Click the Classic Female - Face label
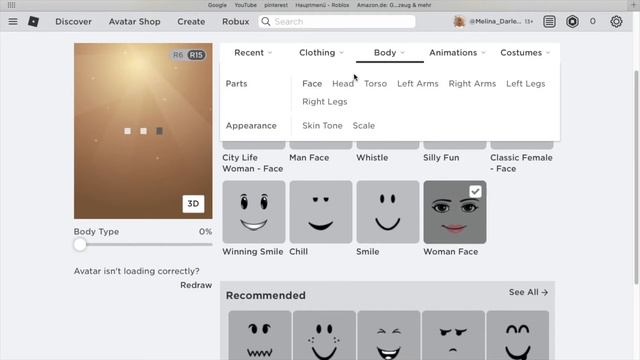 521,163
